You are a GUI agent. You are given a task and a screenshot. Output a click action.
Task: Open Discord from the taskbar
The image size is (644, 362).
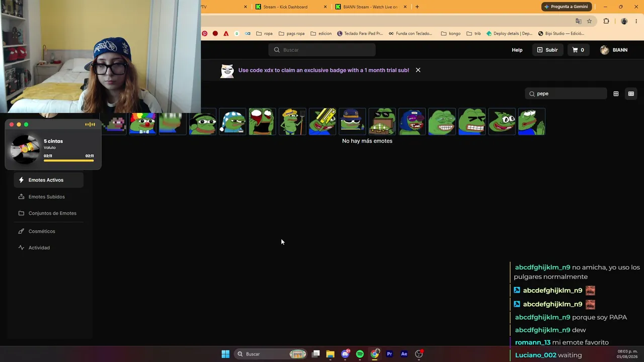[345, 354]
